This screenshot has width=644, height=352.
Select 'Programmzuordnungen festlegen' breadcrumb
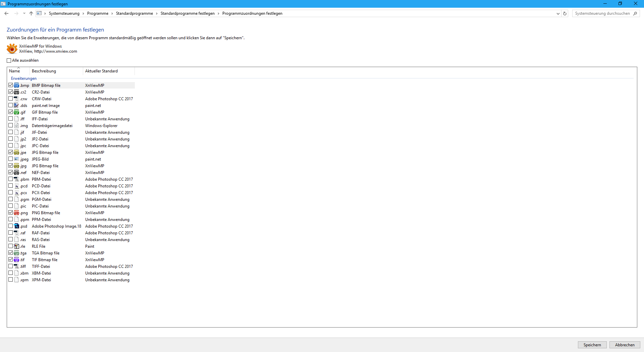click(252, 13)
